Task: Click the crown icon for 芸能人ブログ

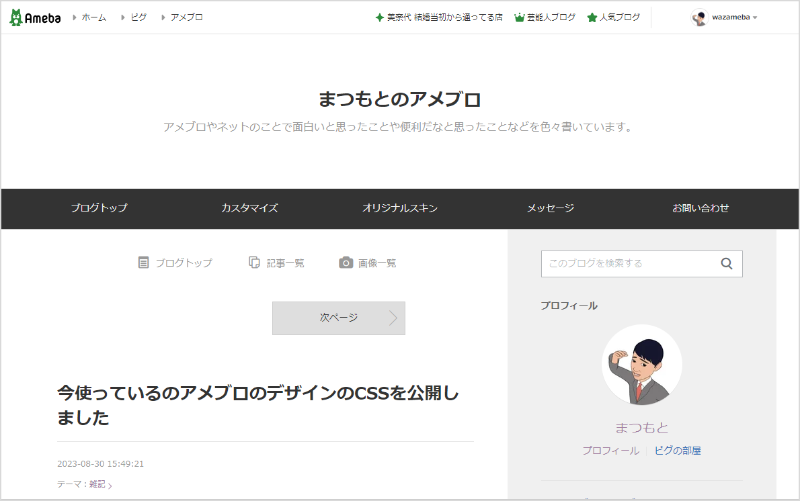Action: (519, 18)
